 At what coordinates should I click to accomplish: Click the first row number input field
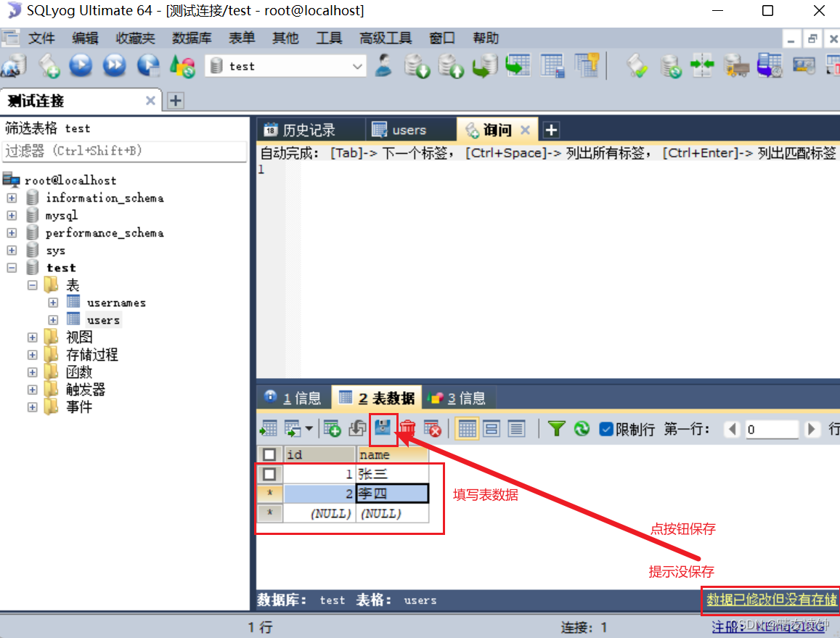pyautogui.click(x=772, y=429)
